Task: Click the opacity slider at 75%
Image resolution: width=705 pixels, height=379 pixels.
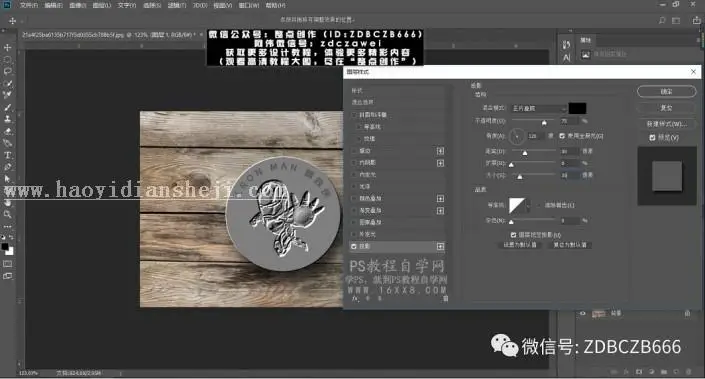Action: [544, 122]
